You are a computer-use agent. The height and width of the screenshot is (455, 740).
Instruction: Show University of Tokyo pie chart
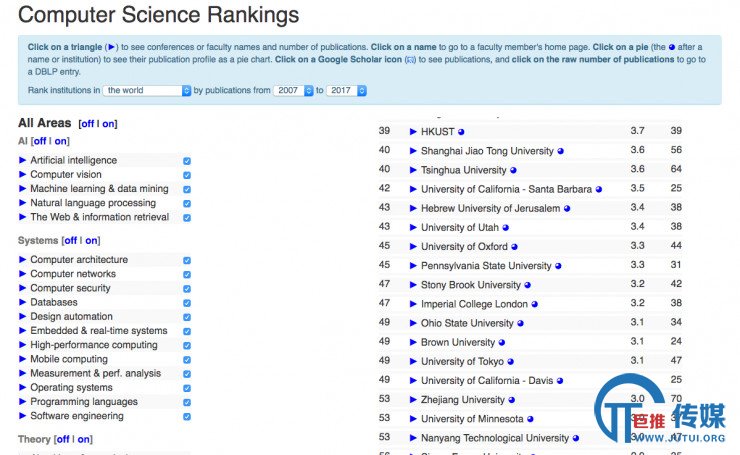point(511,362)
